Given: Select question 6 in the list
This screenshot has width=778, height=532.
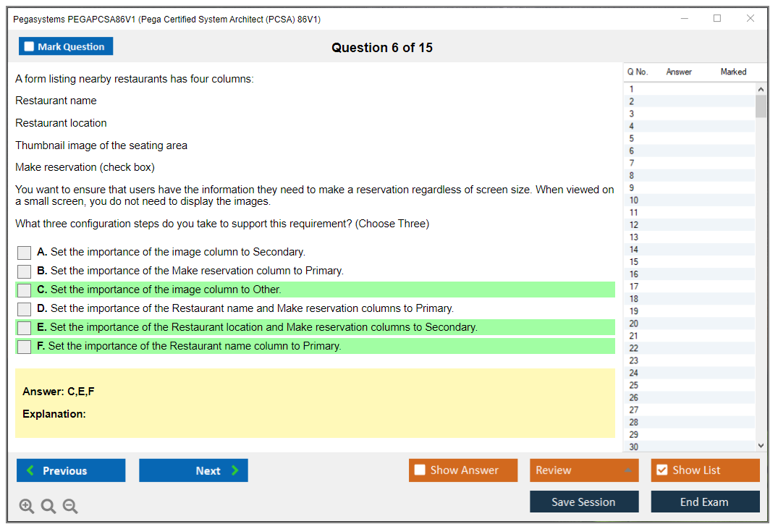Looking at the screenshot, I should (x=632, y=151).
